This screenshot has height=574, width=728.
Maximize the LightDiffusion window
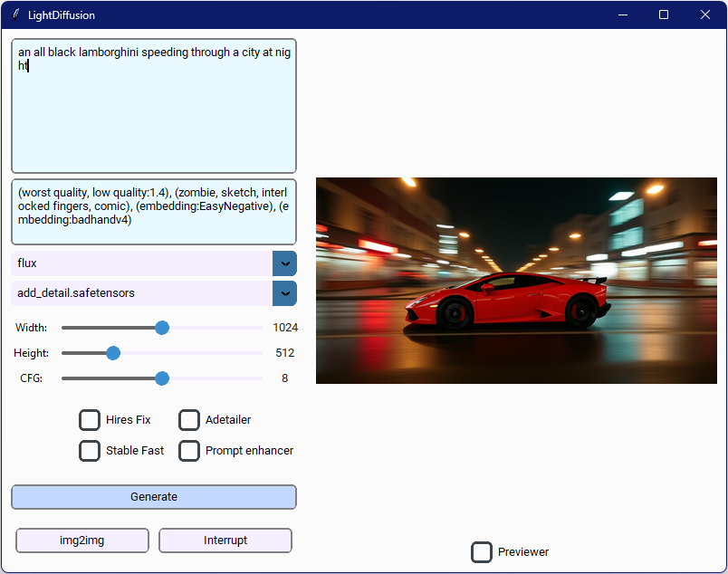click(664, 14)
